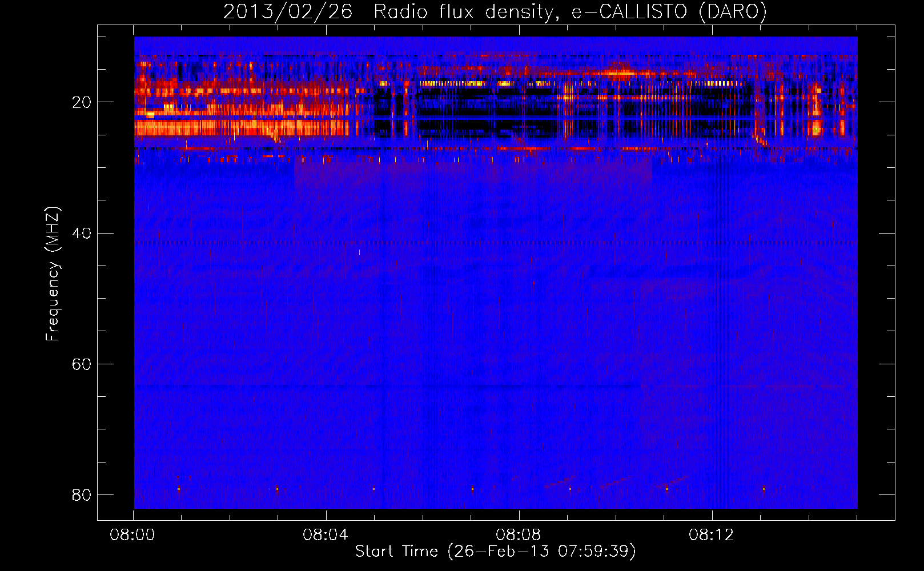
Task: Click the '08:12' time tick label
Action: 711,535
